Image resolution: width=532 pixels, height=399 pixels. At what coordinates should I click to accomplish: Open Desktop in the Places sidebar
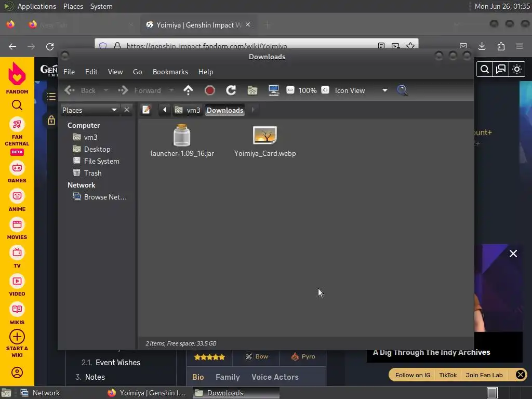tap(91, 149)
